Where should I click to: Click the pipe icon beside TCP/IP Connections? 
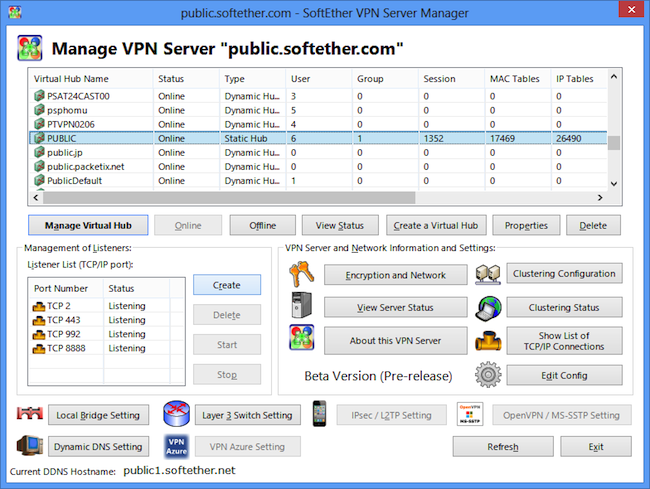tap(488, 341)
